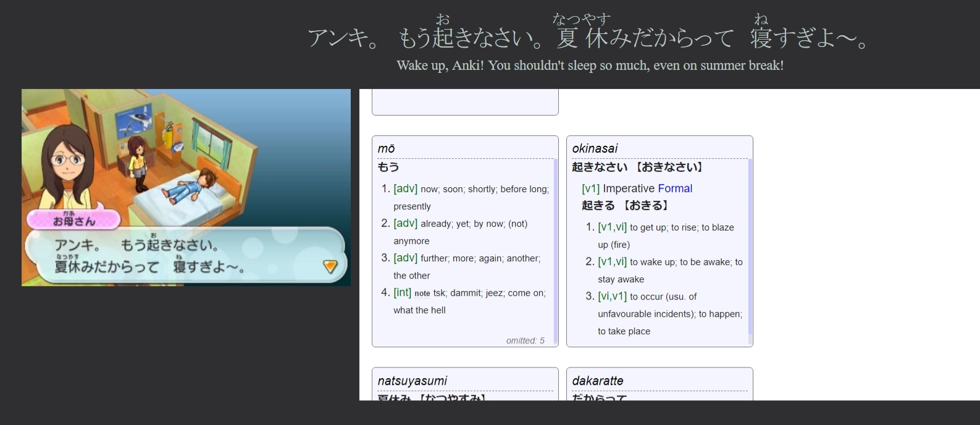Click the お母さん speaker name tag

point(73,221)
